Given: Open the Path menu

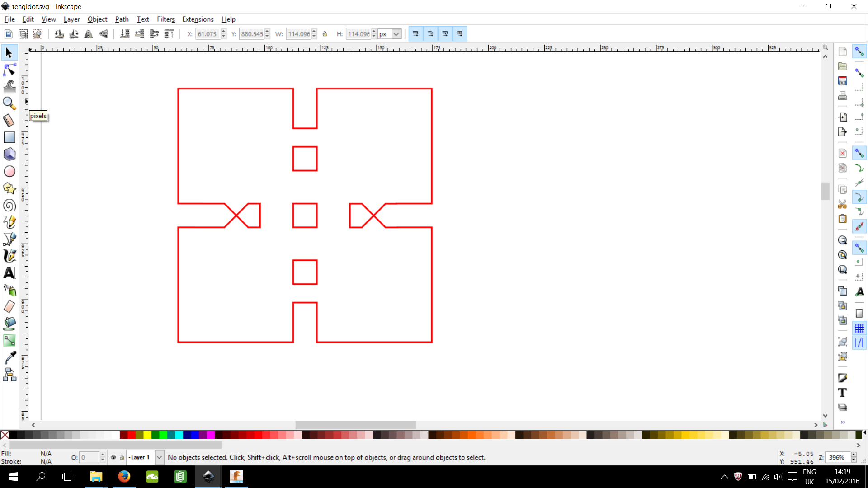Looking at the screenshot, I should point(122,19).
